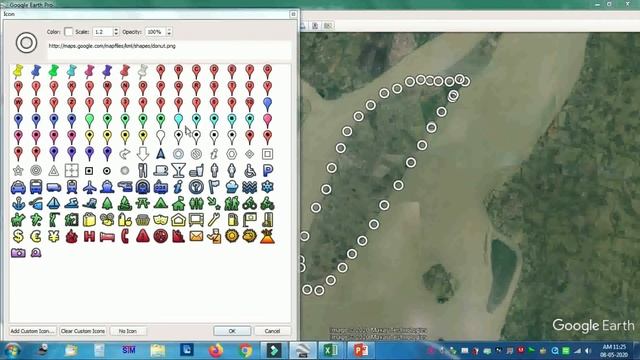
Task: Select the yen currency icon
Action: tap(53, 236)
